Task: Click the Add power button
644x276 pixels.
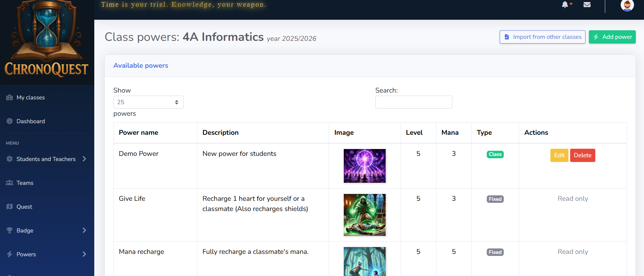Action: [612, 37]
